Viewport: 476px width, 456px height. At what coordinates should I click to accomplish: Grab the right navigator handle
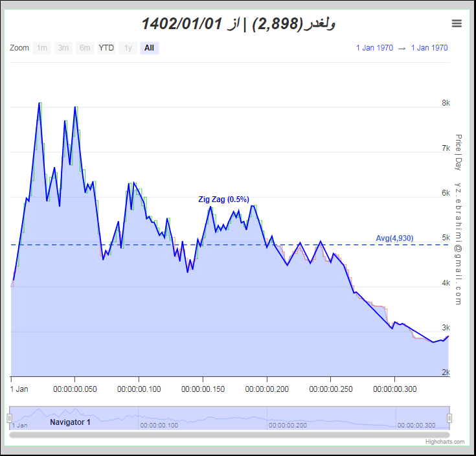click(449, 418)
